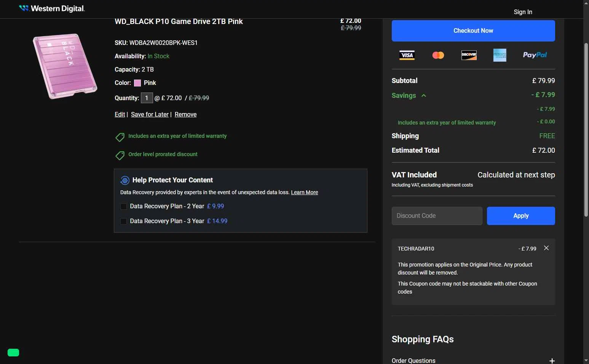Open the Learn More data recovery link
The width and height of the screenshot is (589, 364).
pos(305,192)
